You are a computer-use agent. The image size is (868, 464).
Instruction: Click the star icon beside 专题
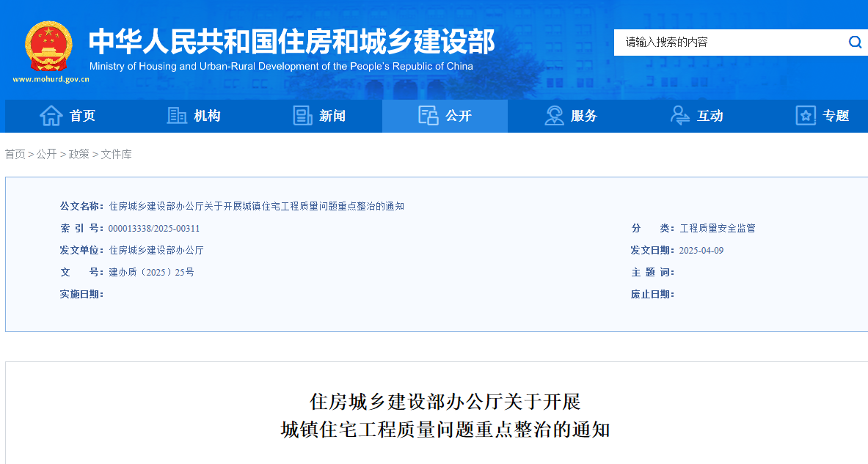pyautogui.click(x=806, y=116)
